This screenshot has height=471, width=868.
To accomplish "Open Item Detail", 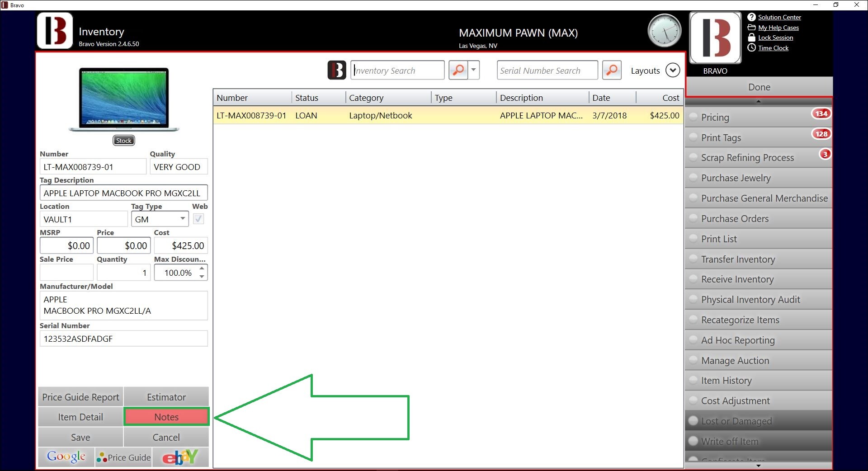I will coord(80,417).
